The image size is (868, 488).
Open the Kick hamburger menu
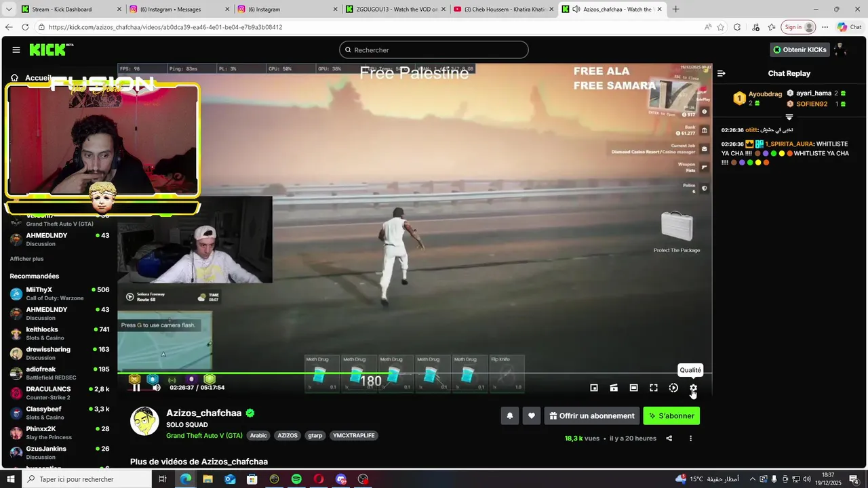16,49
